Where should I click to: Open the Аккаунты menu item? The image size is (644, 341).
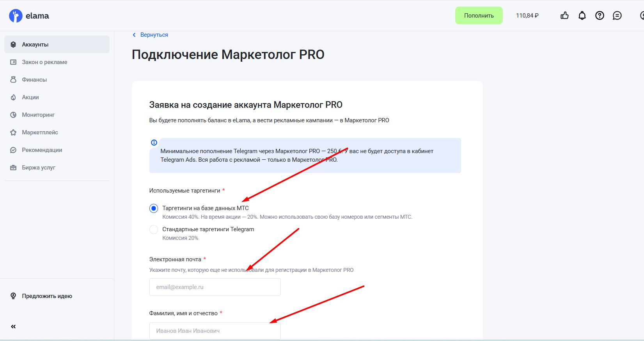(57, 45)
